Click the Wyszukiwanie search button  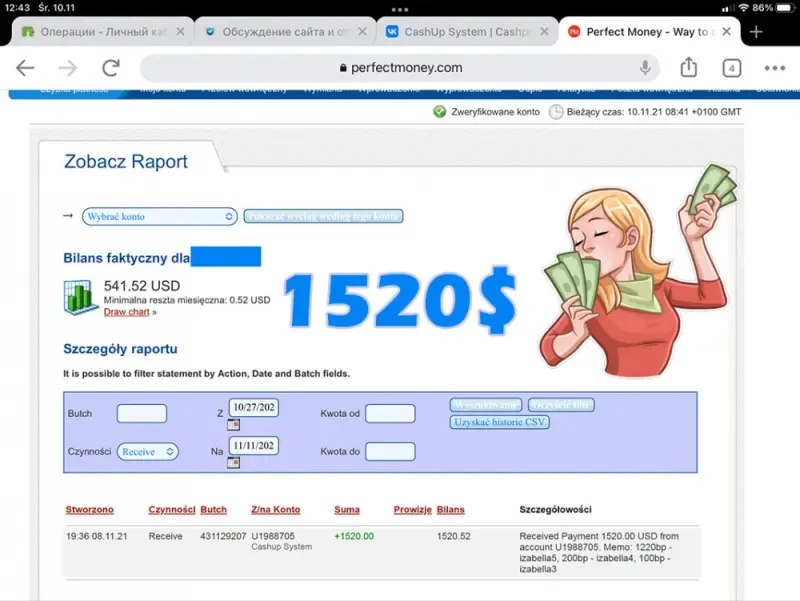click(486, 405)
